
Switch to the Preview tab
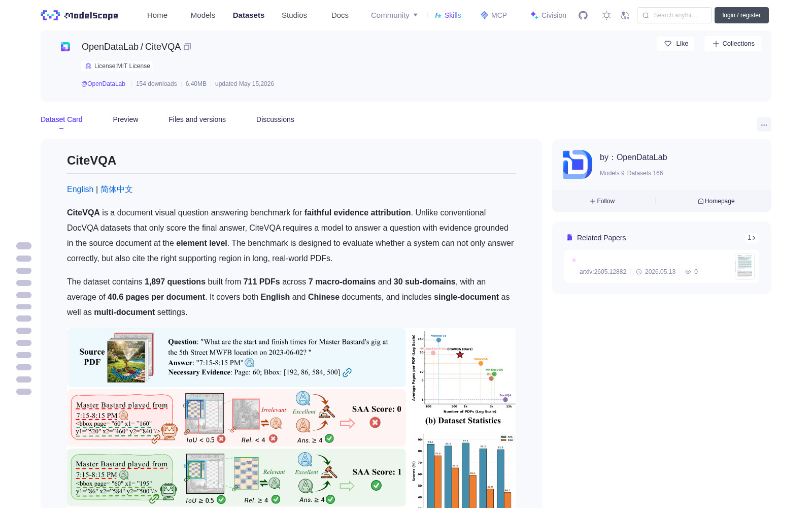125,119
